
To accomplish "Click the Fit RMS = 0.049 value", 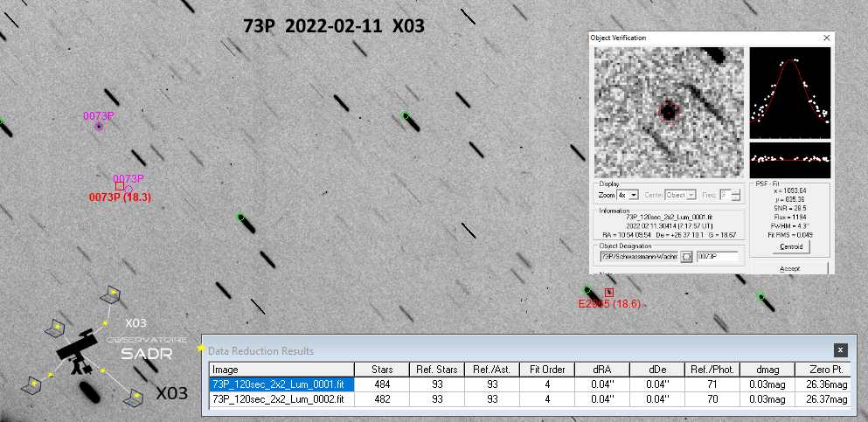I will tap(790, 234).
